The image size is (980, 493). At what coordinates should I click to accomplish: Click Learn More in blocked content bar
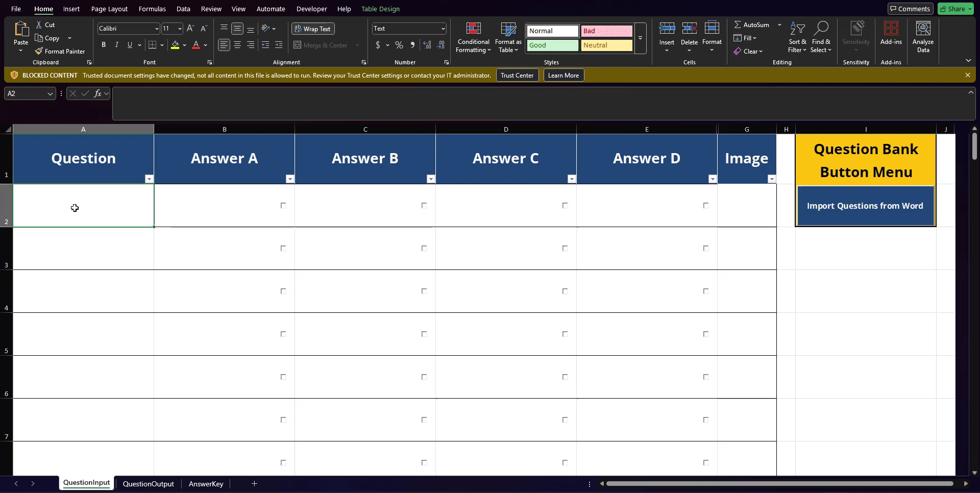coord(563,75)
